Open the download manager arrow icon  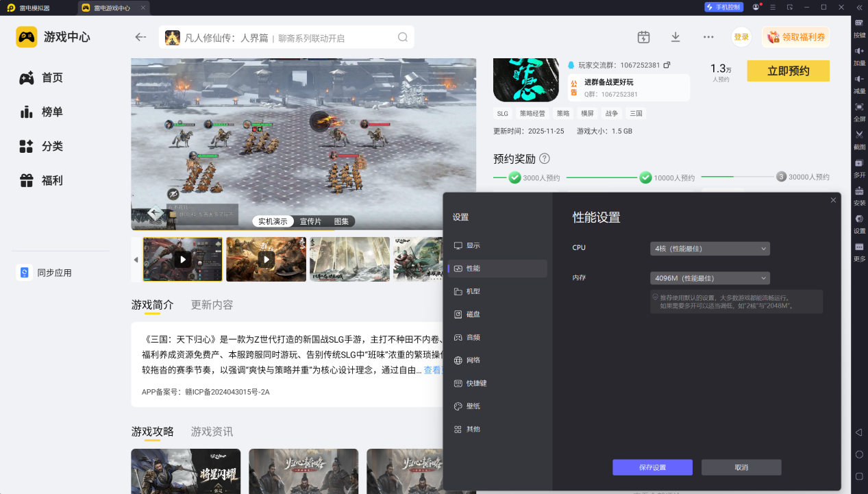tap(675, 37)
